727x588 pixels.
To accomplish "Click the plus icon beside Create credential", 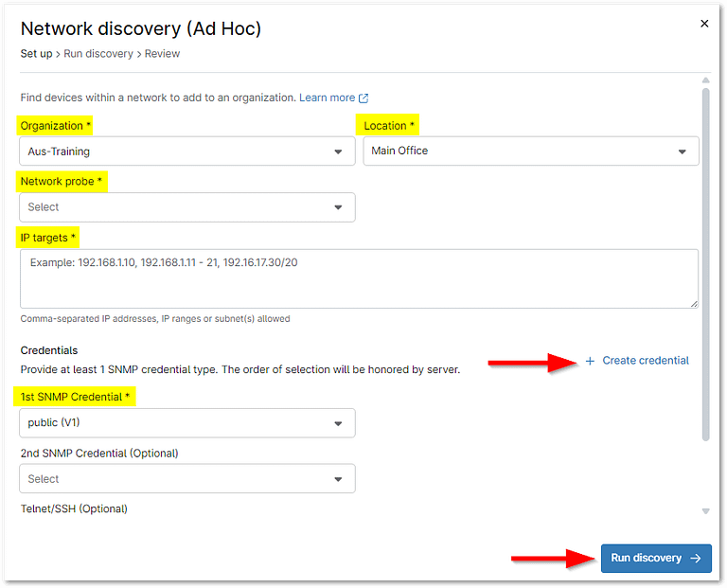I will point(590,361).
